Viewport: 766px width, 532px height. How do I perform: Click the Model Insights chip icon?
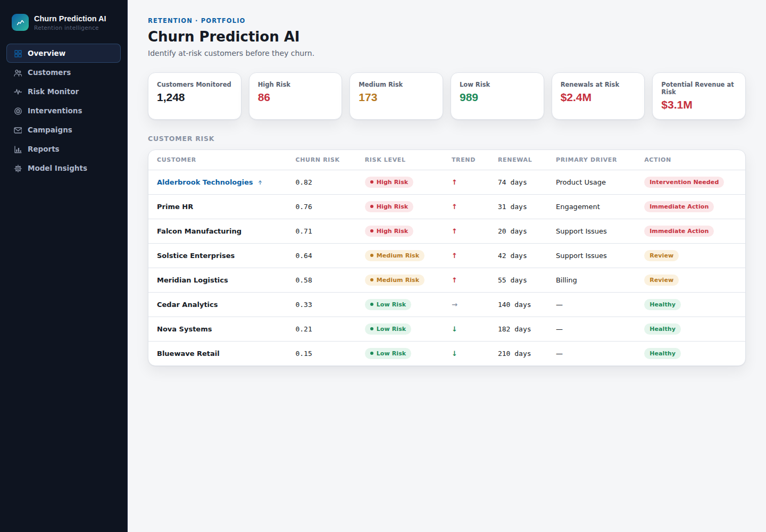pos(18,169)
